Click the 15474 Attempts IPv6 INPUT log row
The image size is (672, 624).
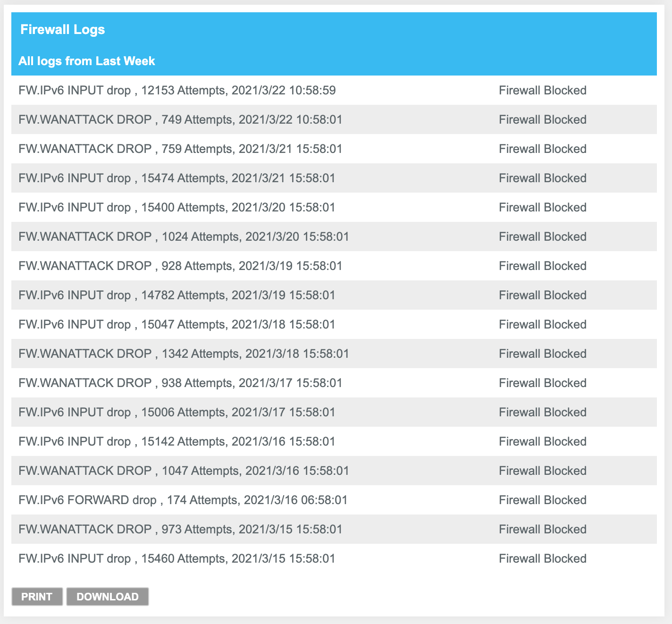click(177, 178)
